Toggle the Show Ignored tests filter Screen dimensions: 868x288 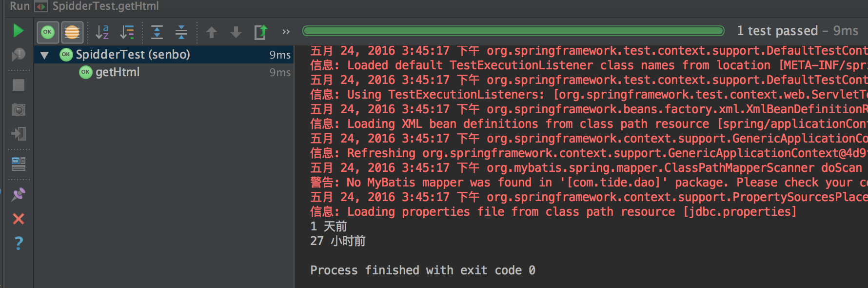tap(72, 32)
